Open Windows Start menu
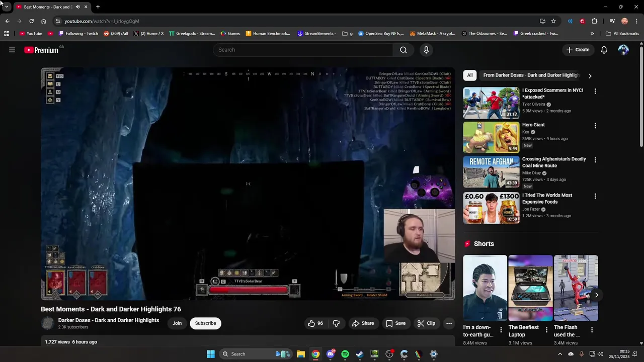The width and height of the screenshot is (644, 362). 211,354
